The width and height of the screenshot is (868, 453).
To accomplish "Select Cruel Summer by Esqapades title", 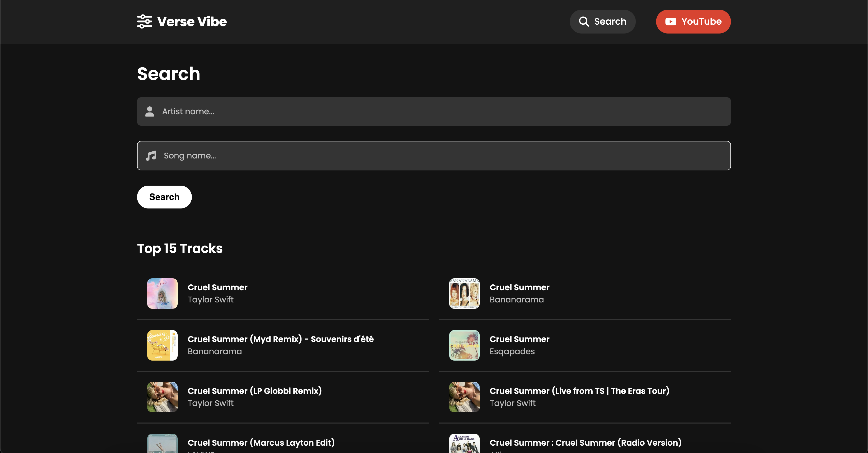I will pyautogui.click(x=519, y=339).
